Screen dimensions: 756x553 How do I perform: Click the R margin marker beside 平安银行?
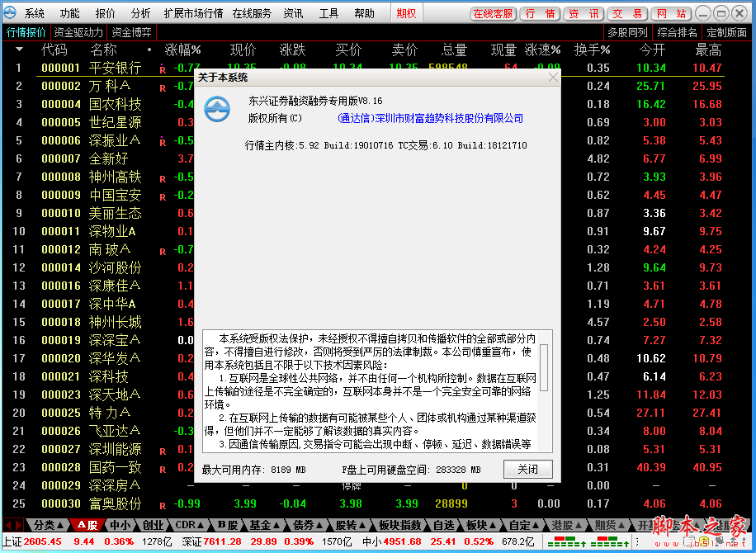(163, 69)
